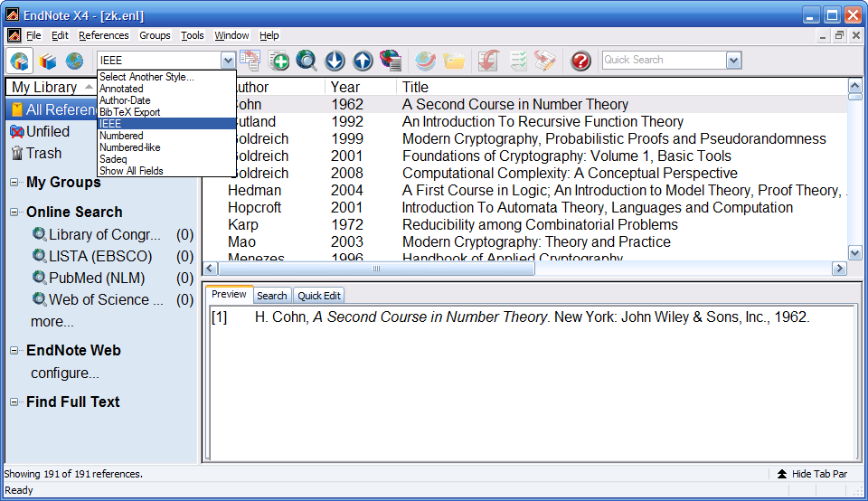This screenshot has width=868, height=501.
Task: Click the Open File folder icon
Action: click(x=453, y=61)
